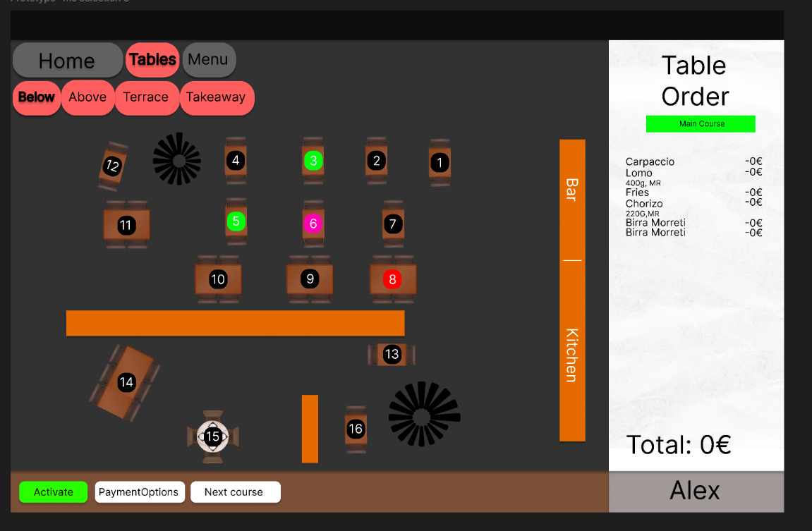Screen dimensions: 812x531
Task: Select table 3 with green marker
Action: pos(313,161)
